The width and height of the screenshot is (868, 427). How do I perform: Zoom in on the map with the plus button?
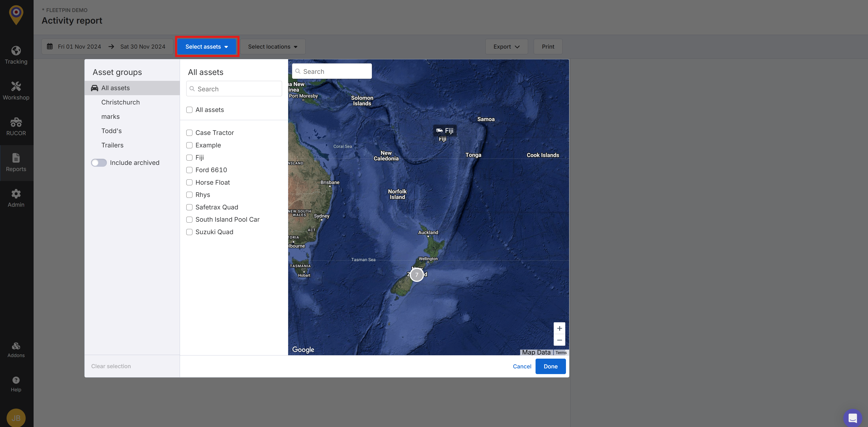point(559,328)
